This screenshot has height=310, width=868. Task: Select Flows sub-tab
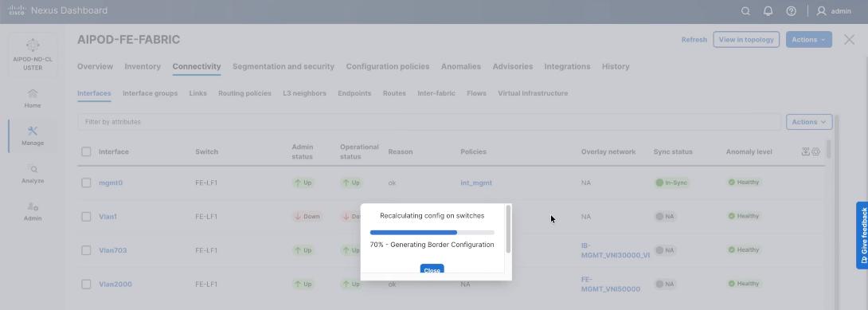point(477,93)
